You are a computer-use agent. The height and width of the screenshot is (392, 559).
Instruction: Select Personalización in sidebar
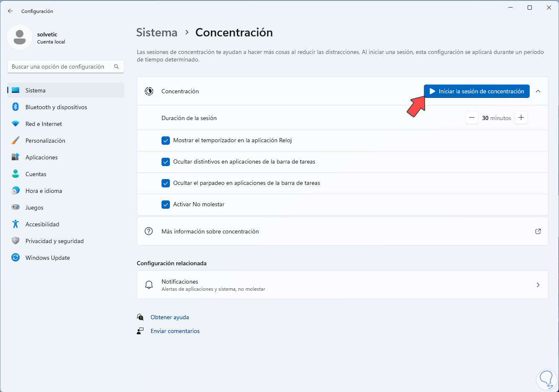click(x=45, y=141)
